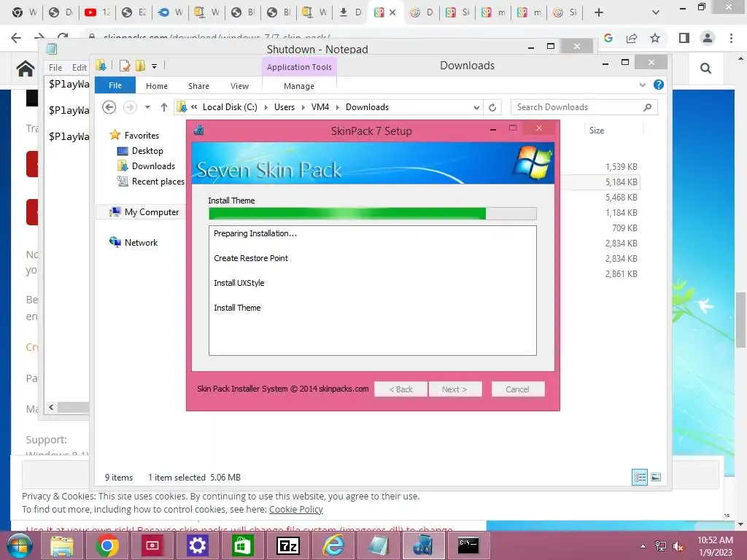Screen dimensions: 747x560
Task: Click the Application Tools tab header
Action: coord(299,67)
